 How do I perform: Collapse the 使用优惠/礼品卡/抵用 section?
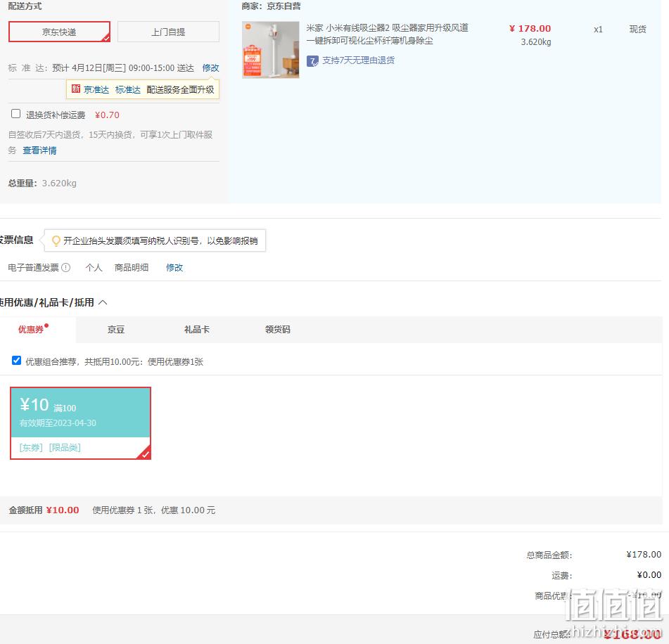pos(103,302)
